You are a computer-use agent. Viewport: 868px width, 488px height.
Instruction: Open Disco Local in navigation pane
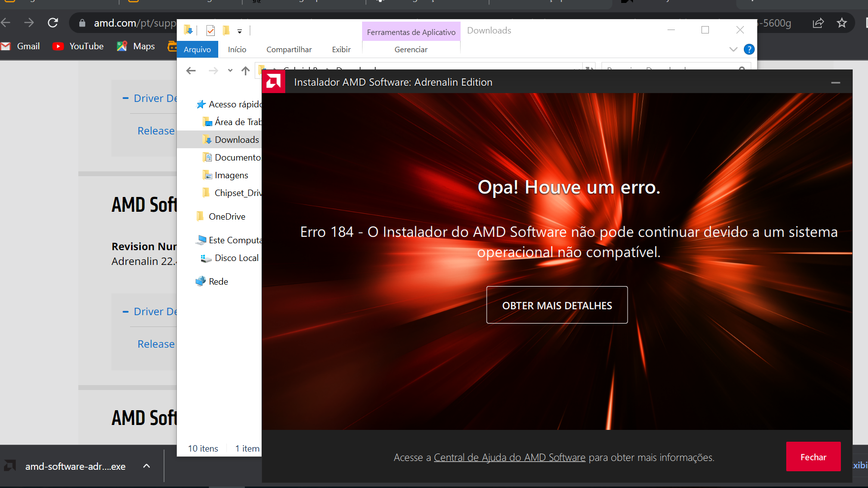(231, 258)
